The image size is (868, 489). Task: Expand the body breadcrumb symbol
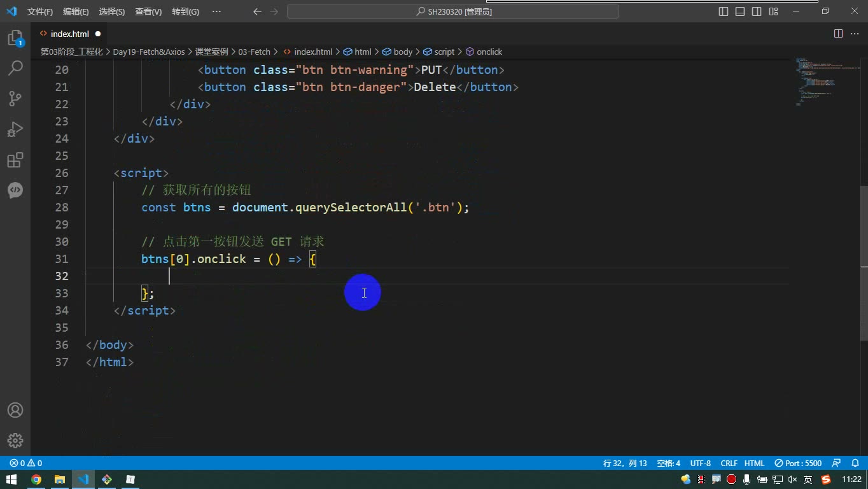pos(397,52)
